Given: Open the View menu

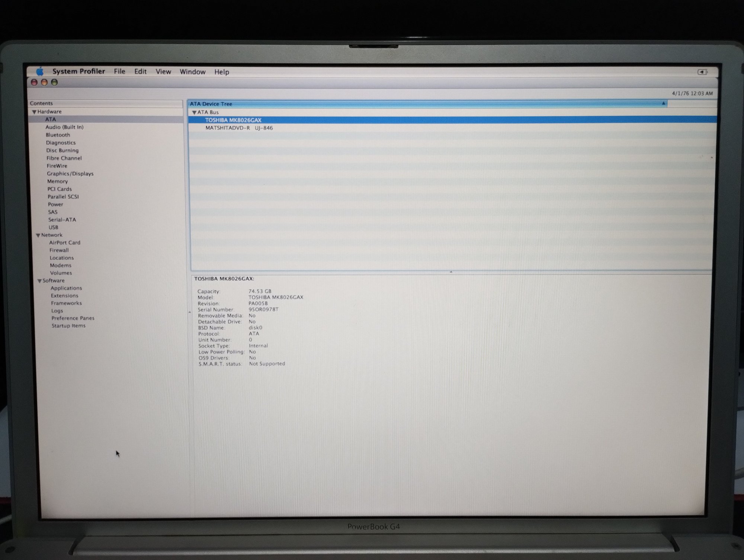Looking at the screenshot, I should coord(163,72).
